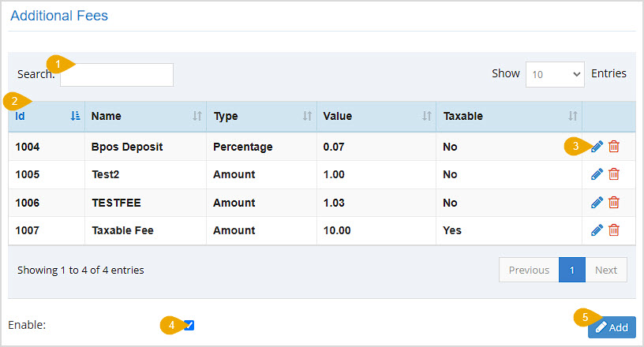
Task: Edit the Bpos Deposit fee with pencil icon
Action: pos(597,147)
